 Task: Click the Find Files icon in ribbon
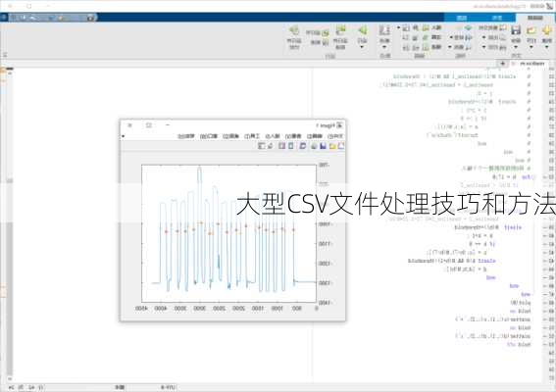click(503, 27)
